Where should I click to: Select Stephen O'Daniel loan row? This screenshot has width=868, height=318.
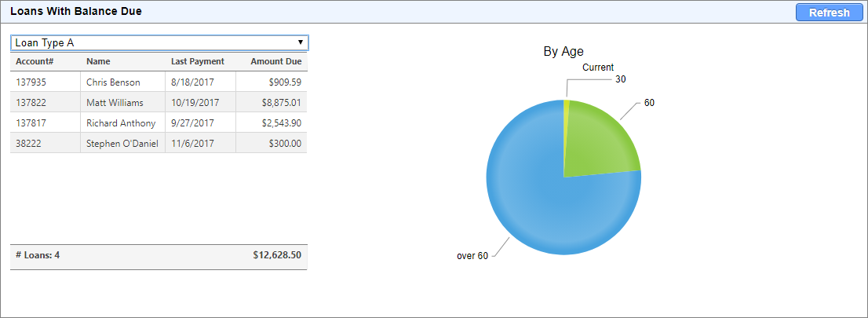pyautogui.click(x=122, y=143)
